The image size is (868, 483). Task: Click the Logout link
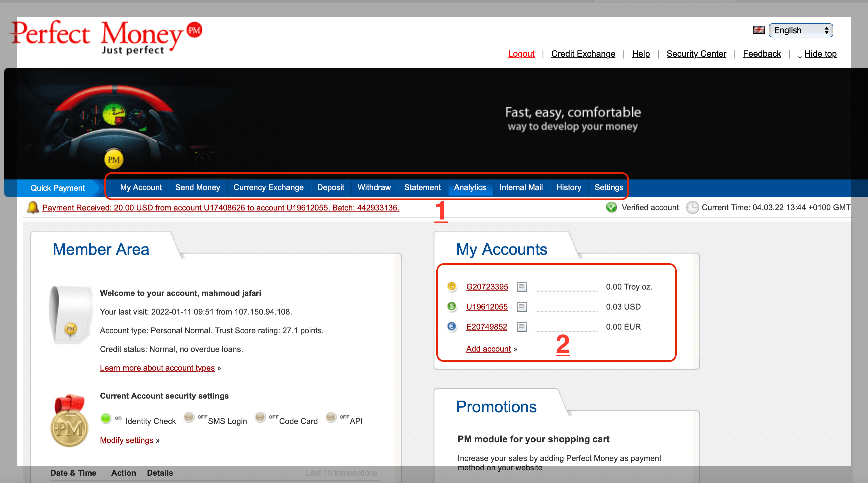(521, 54)
